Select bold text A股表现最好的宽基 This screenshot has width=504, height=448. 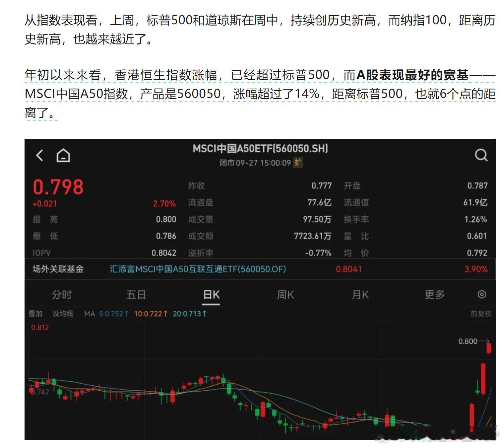(412, 75)
